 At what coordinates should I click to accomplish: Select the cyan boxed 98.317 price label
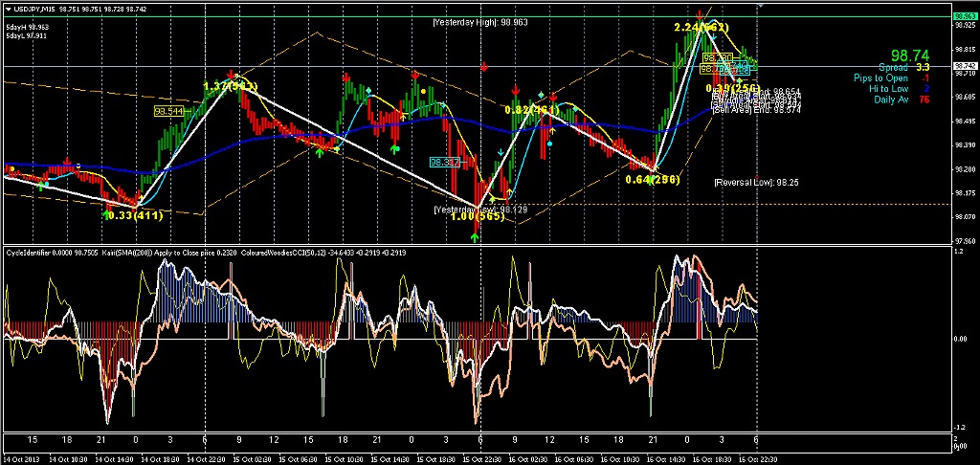(x=445, y=163)
